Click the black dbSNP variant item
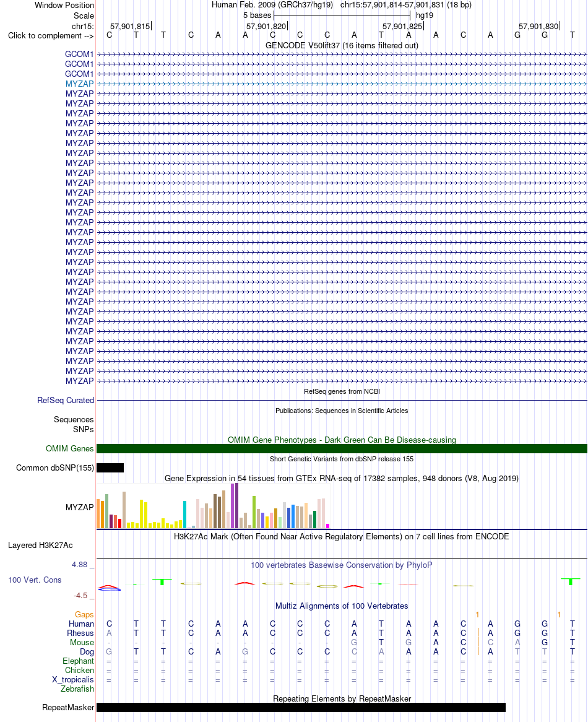This screenshot has width=588, height=722. (x=110, y=468)
